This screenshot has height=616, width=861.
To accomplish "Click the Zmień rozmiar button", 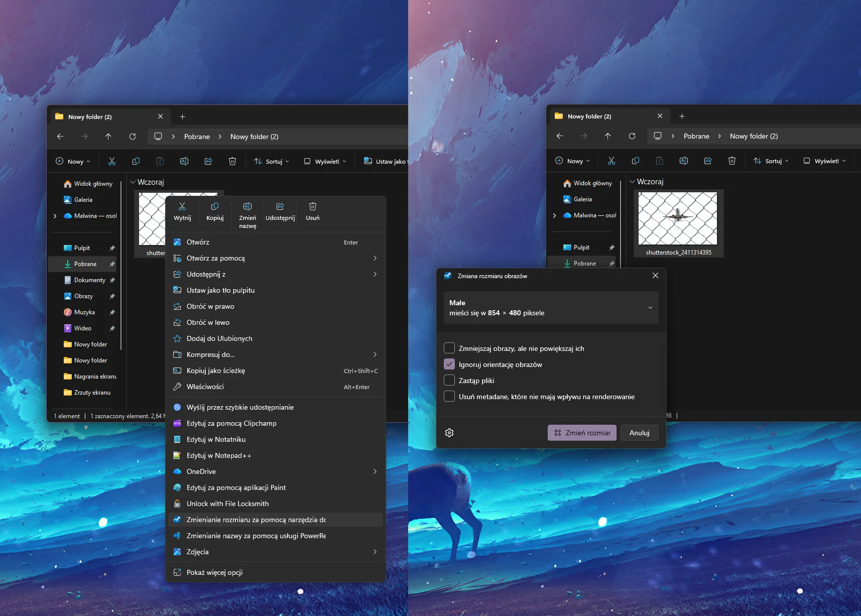I will click(x=582, y=433).
